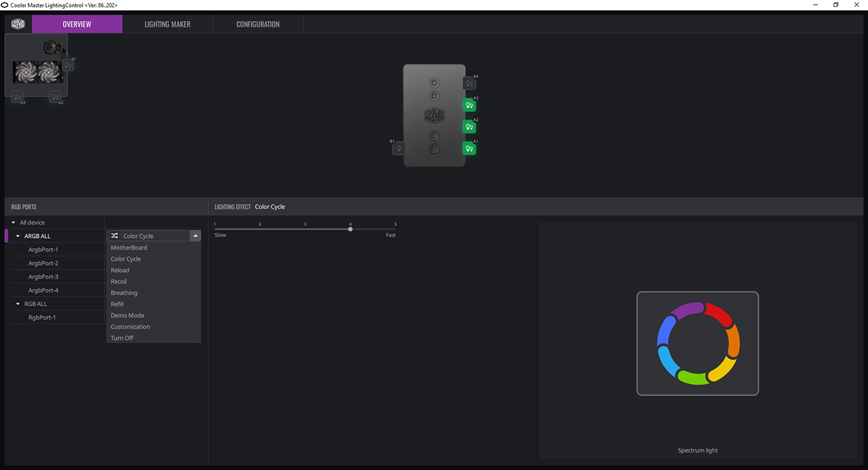Click the LIGHTING EFFECT Color Cycle header text

[250, 207]
